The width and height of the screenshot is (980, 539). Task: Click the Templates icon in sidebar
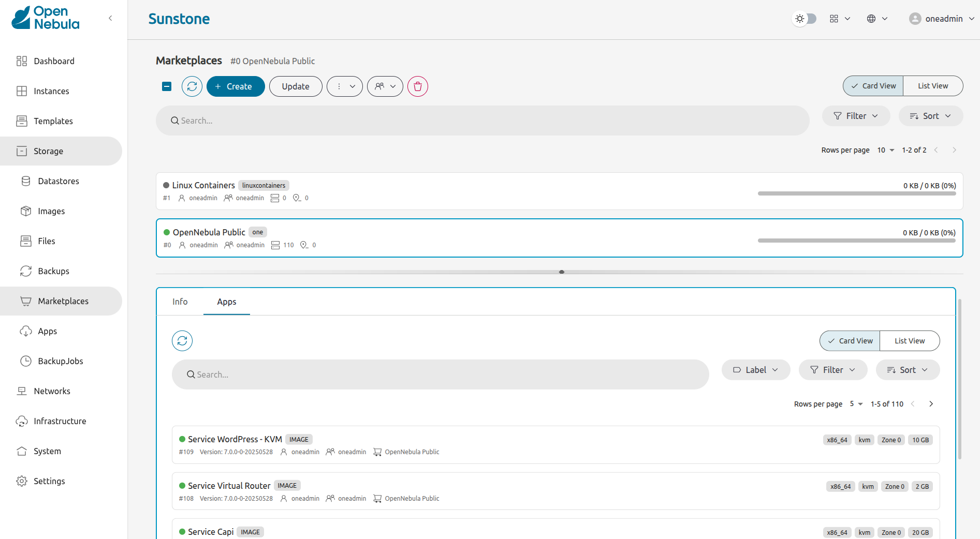pos(22,121)
